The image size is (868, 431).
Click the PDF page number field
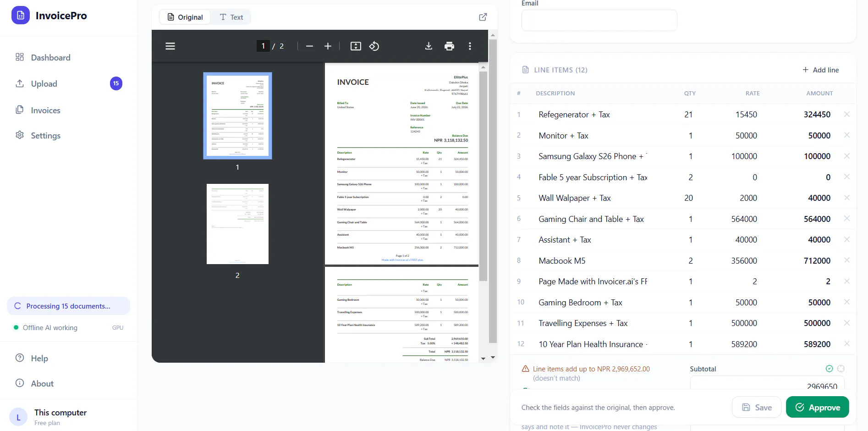[263, 46]
